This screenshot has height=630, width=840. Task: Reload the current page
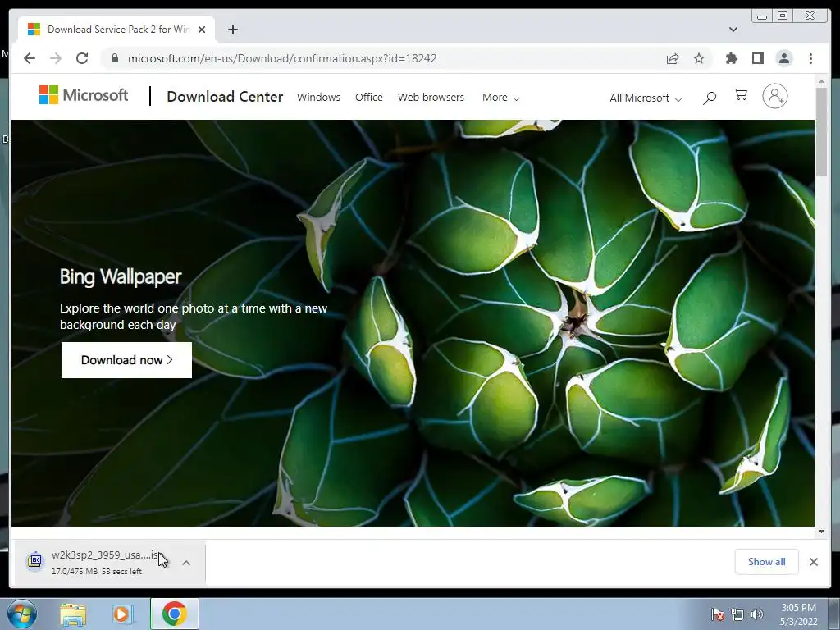tap(82, 58)
